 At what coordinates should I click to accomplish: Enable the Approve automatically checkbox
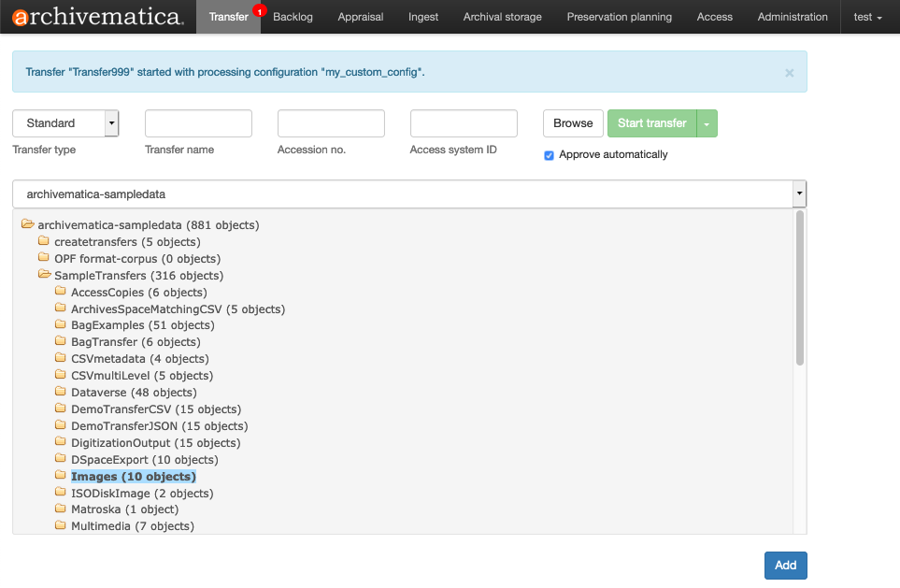point(549,155)
